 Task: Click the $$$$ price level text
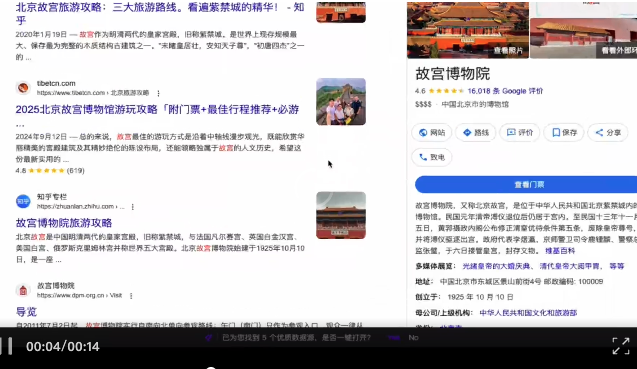(x=423, y=104)
